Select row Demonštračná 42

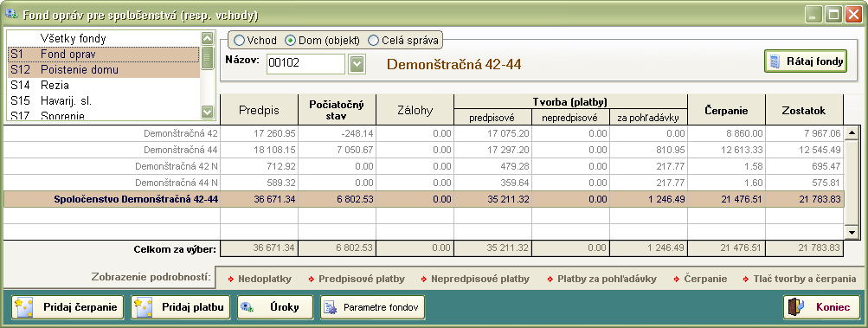[424, 133]
